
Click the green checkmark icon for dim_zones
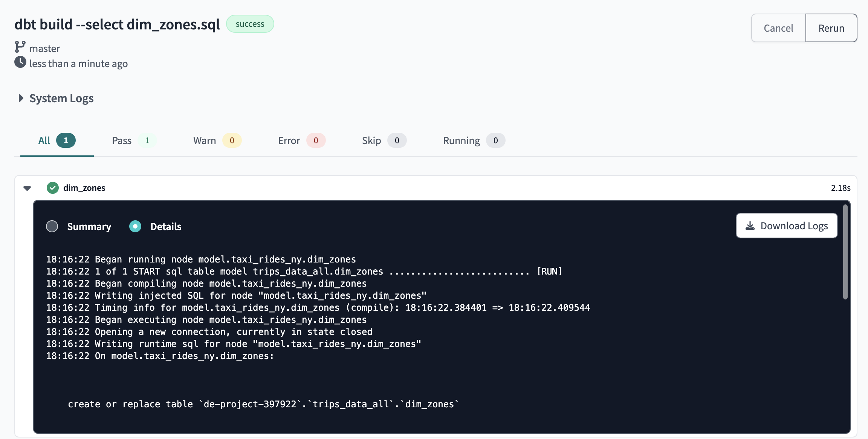point(53,188)
